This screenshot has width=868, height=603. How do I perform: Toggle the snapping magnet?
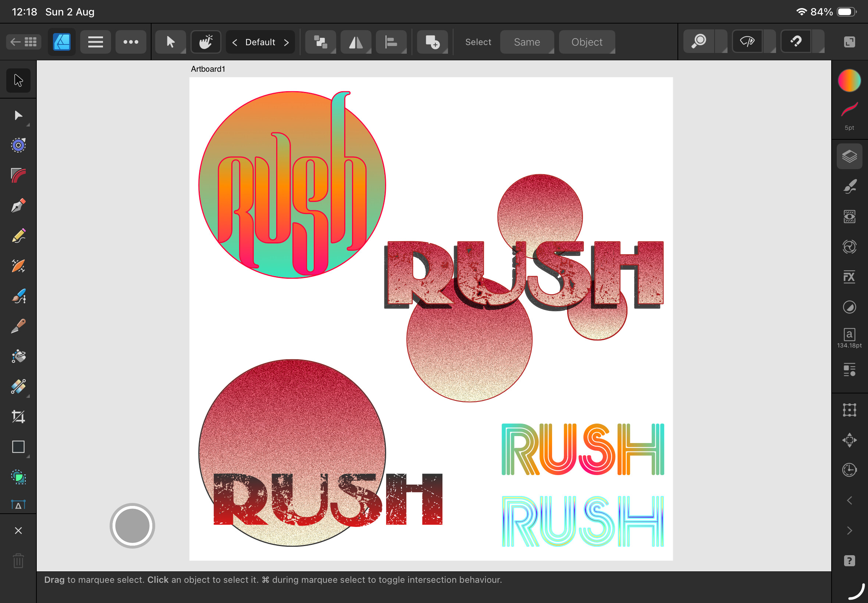coord(796,41)
